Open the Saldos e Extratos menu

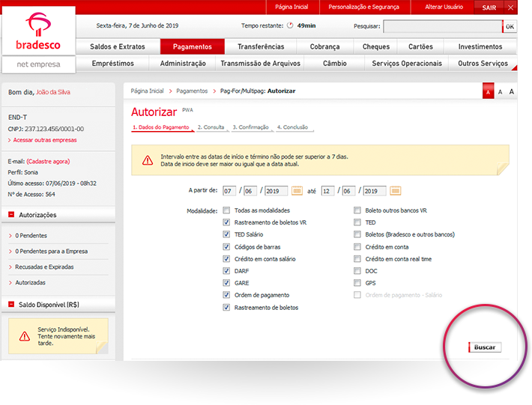pos(119,46)
